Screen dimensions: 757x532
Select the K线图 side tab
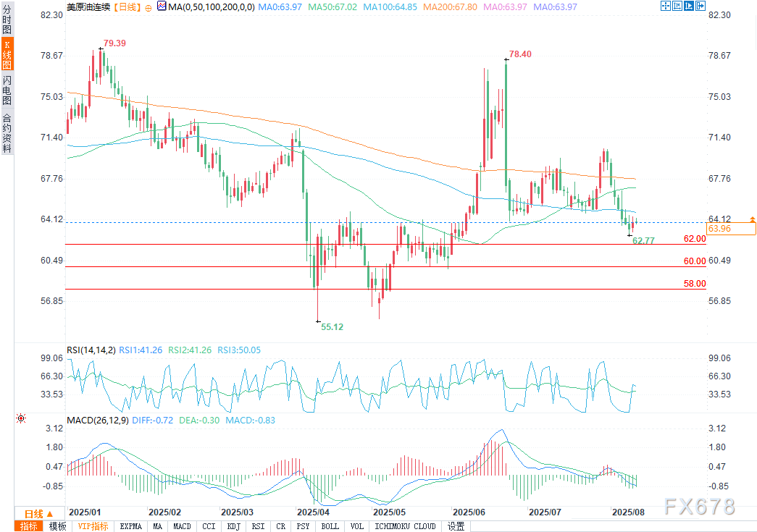(x=7, y=56)
